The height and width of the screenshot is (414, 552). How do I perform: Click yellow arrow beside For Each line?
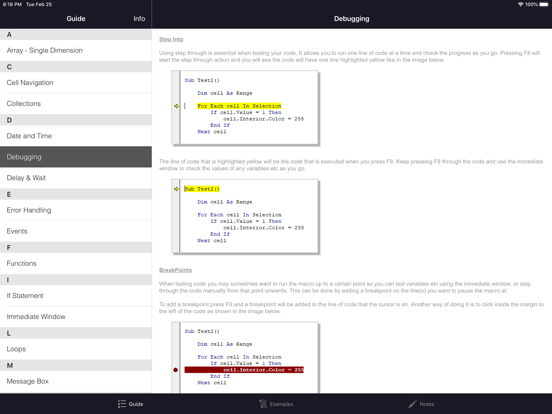coord(176,106)
